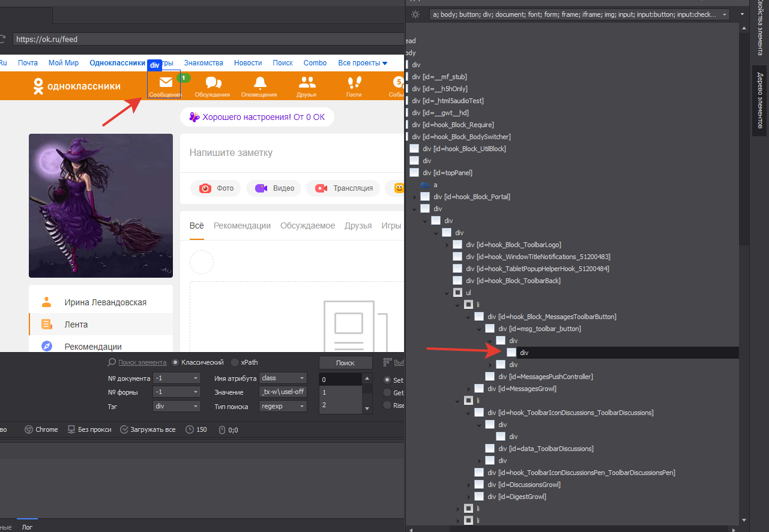Click the butterfly icon in mood banner

tap(194, 117)
